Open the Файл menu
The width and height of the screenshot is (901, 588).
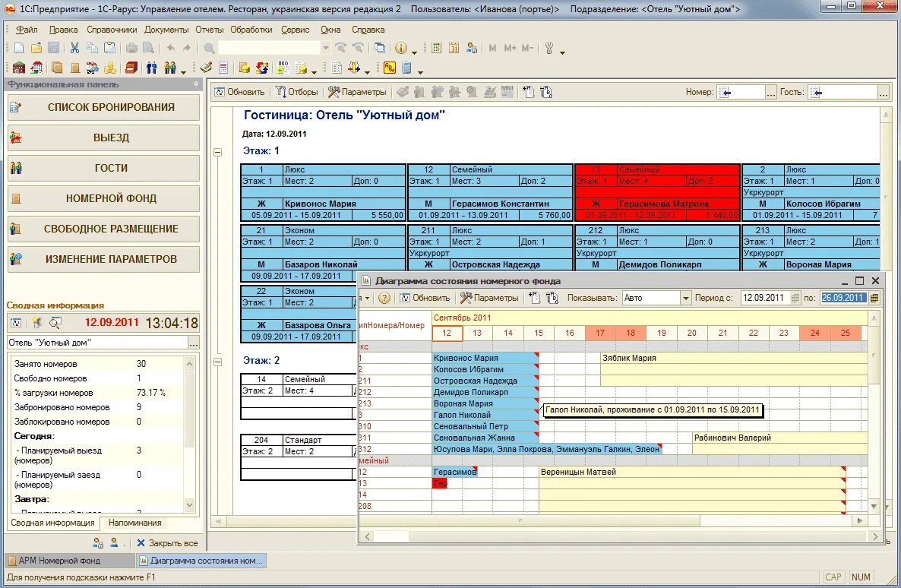pyautogui.click(x=27, y=30)
